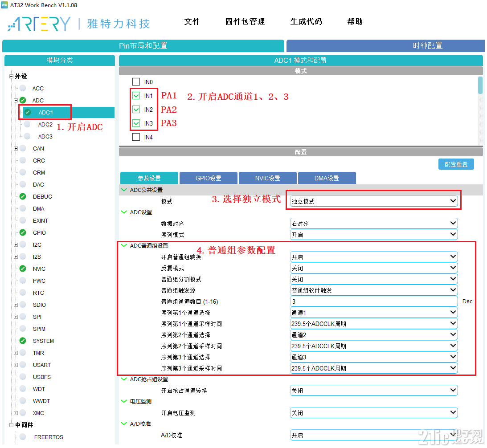Click the green check icon beside GPIO
The image size is (487, 448).
click(x=23, y=232)
